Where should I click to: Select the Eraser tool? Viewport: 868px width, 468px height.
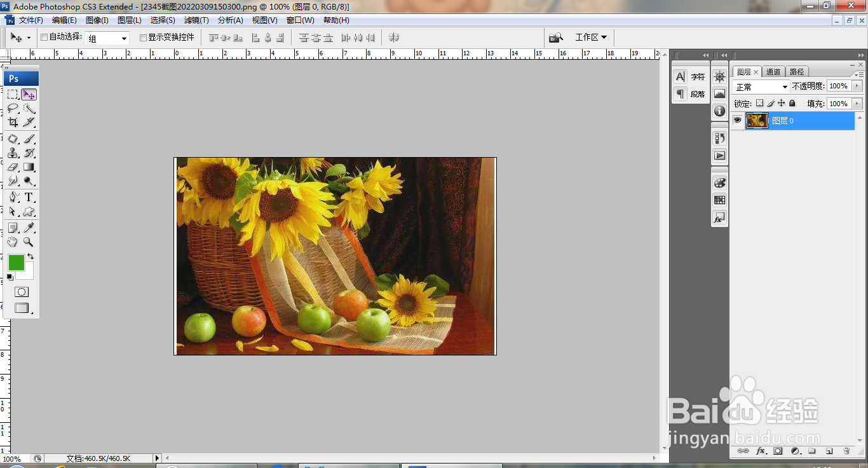[13, 167]
